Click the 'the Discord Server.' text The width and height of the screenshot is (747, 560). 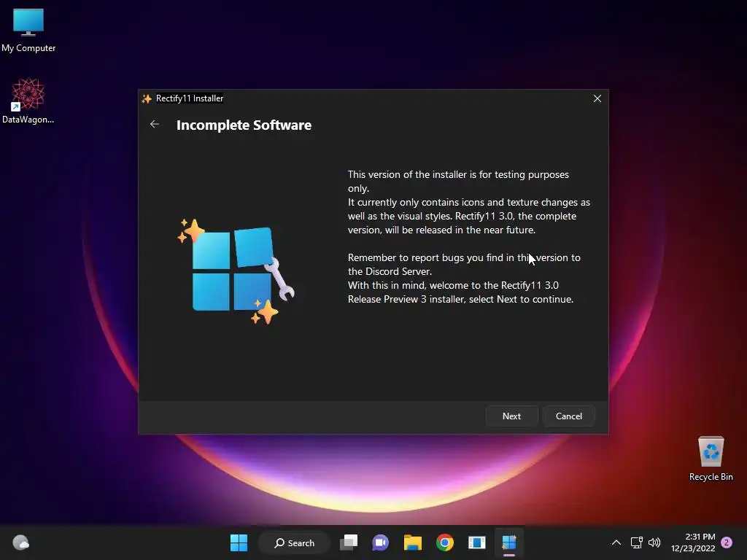pyautogui.click(x=390, y=271)
